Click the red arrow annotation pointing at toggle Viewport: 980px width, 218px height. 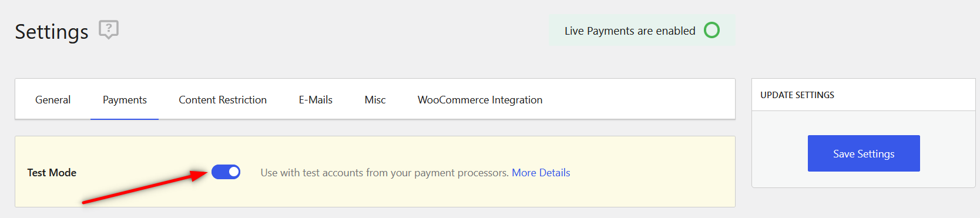145,186
